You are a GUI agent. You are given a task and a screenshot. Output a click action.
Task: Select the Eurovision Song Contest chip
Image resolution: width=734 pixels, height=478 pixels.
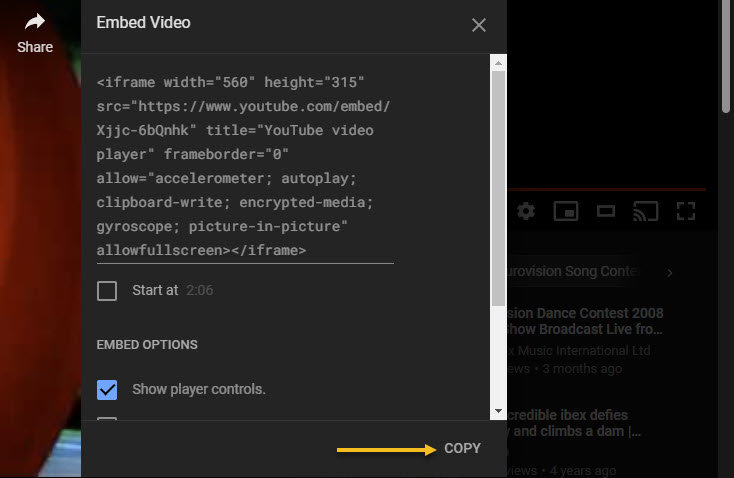573,272
